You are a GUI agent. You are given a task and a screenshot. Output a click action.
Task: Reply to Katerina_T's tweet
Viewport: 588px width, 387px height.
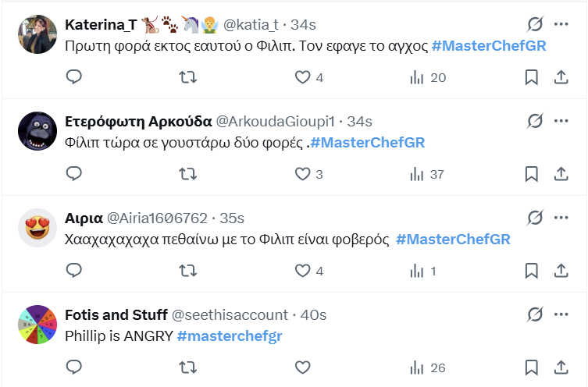coord(74,77)
